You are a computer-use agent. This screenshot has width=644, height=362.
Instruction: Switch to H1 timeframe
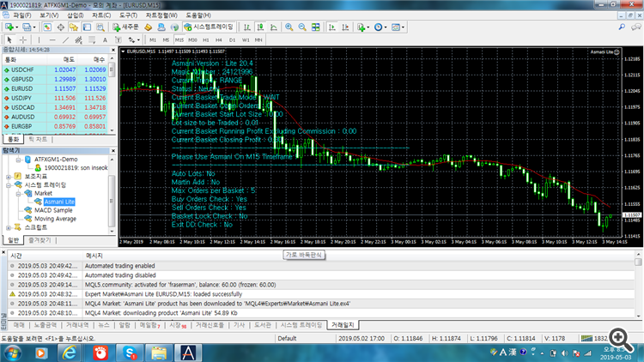[x=206, y=39]
